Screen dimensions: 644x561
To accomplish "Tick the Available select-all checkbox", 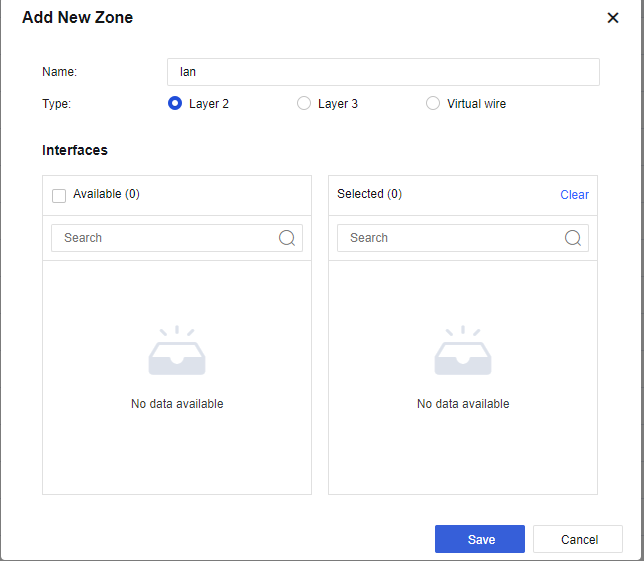I will point(59,195).
